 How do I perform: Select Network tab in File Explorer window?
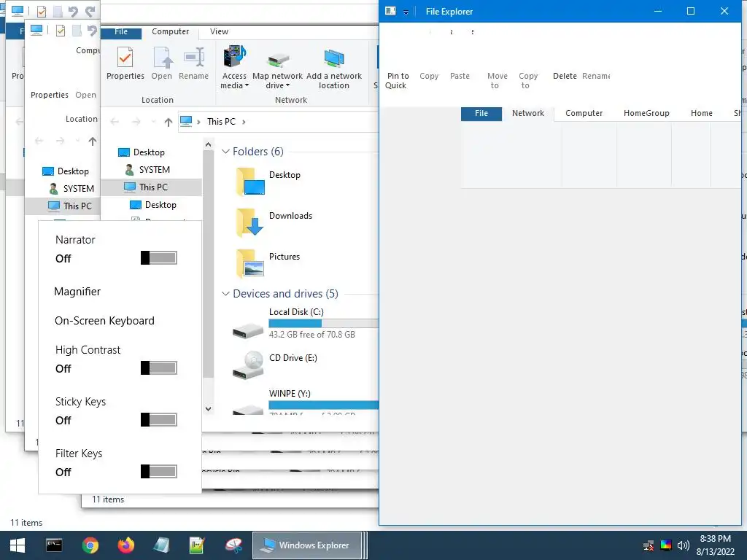(x=528, y=113)
